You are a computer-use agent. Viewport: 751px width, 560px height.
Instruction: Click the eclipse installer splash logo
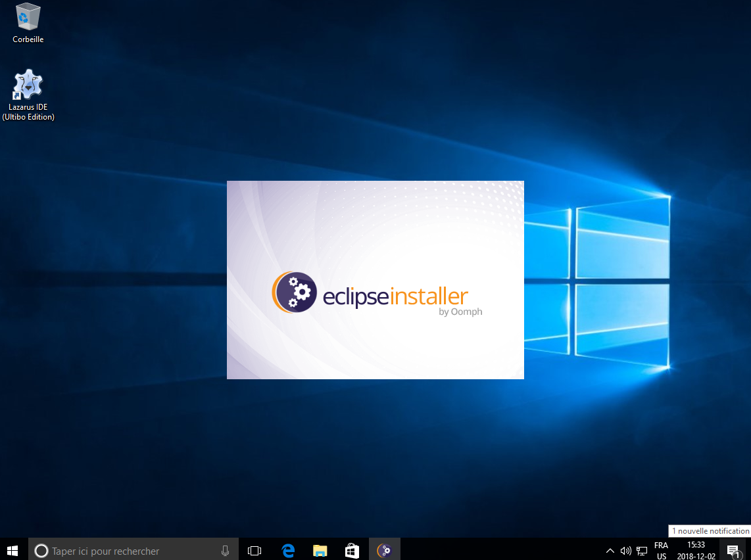[x=293, y=291]
